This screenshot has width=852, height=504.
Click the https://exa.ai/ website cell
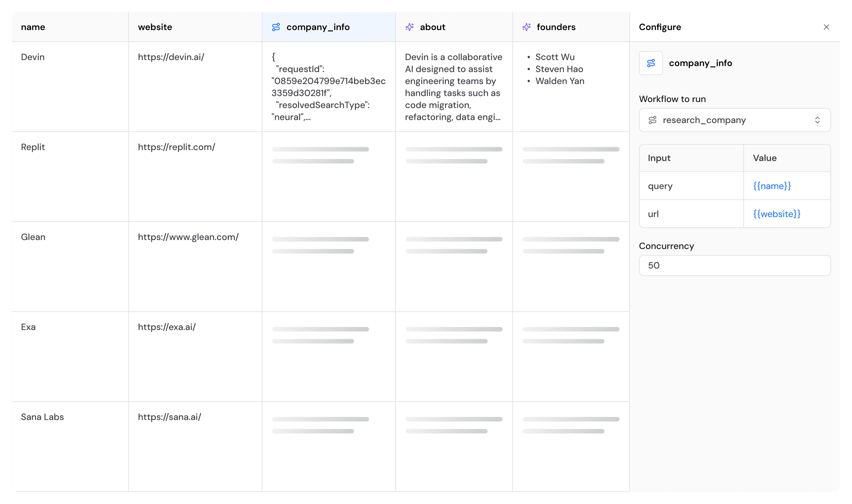pos(195,357)
